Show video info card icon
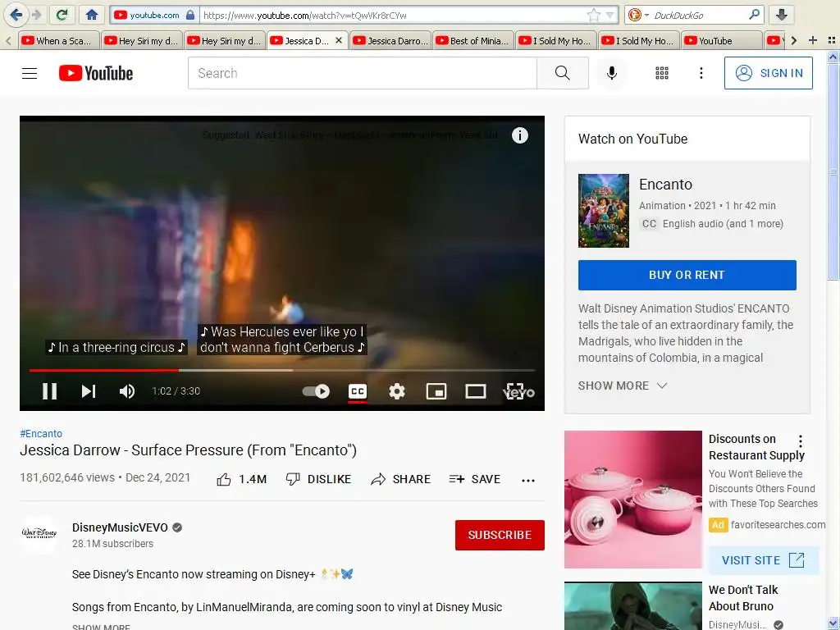 (x=519, y=135)
